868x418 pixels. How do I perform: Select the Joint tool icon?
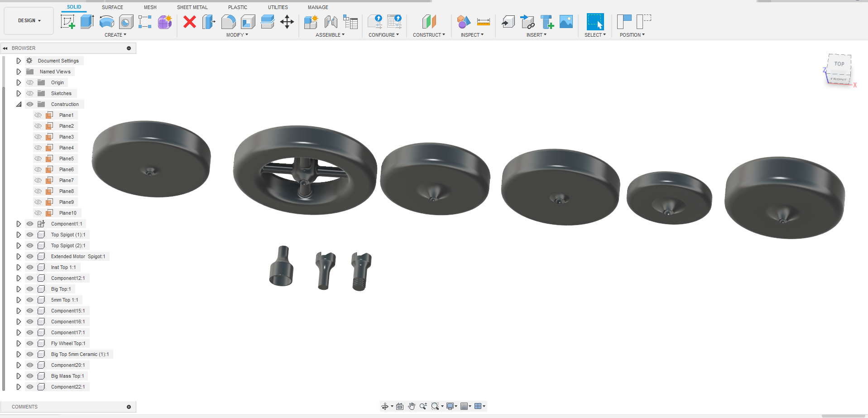click(331, 21)
